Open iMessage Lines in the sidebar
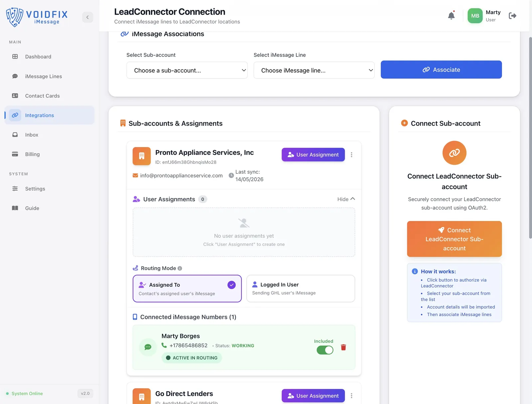 [50, 76]
